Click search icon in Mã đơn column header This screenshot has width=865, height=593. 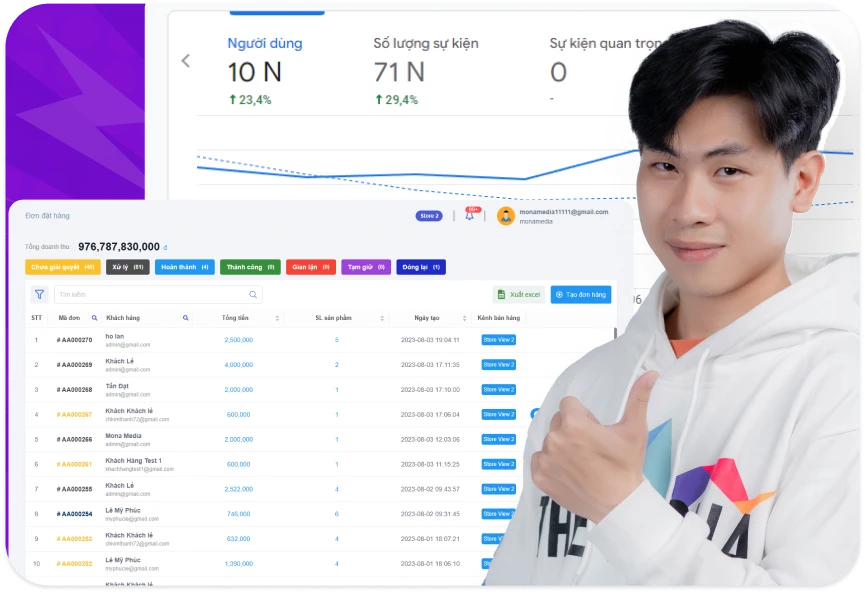click(94, 318)
